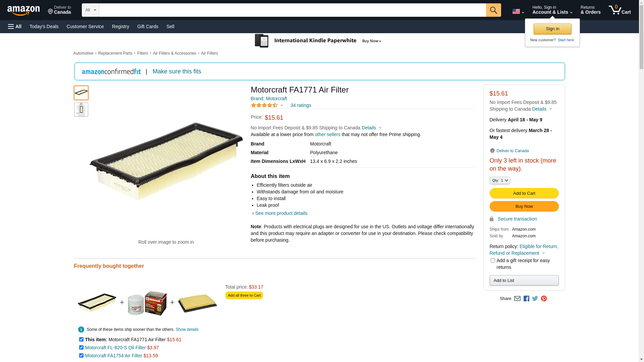Open Today's Deals in navigation bar
This screenshot has width=644, height=362.
(x=44, y=26)
